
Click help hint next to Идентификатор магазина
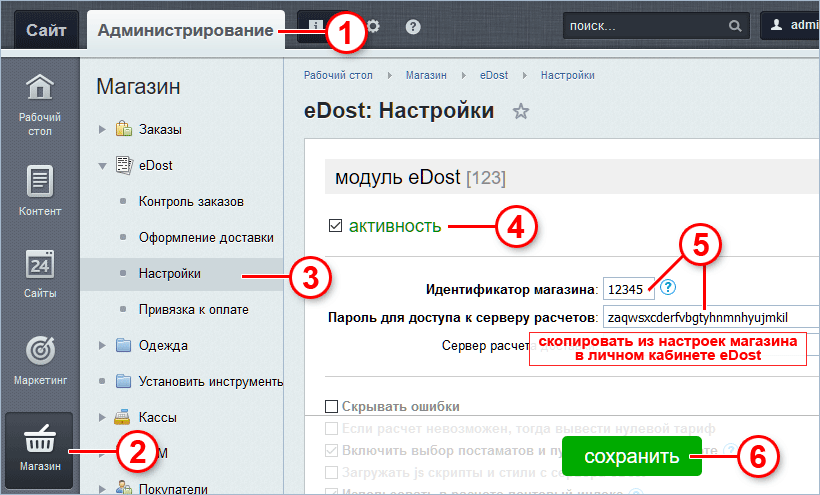pyautogui.click(x=668, y=287)
